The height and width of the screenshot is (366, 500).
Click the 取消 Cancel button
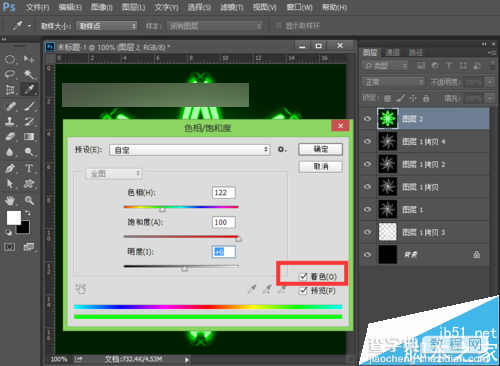click(x=320, y=166)
